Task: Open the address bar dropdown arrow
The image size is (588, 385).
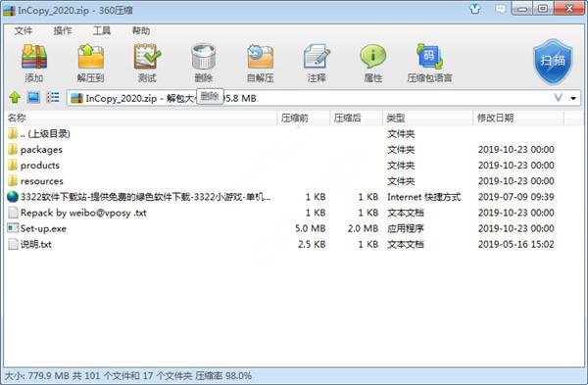Action: (x=573, y=99)
